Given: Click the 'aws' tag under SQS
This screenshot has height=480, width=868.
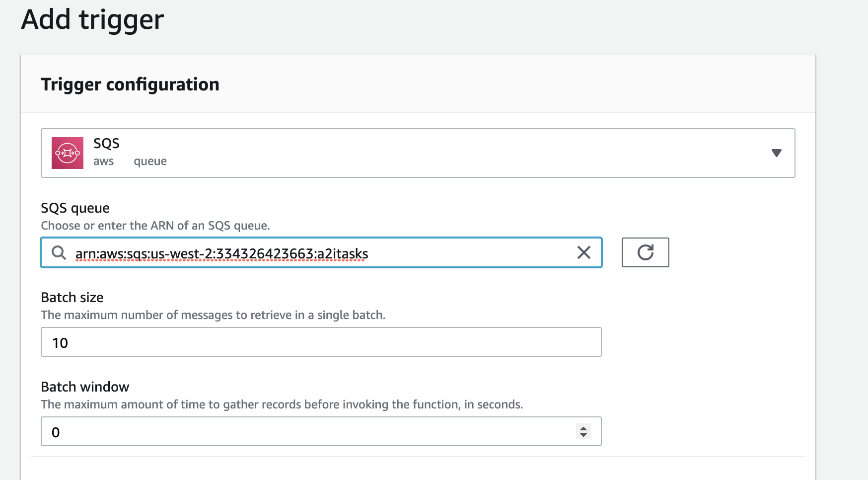Looking at the screenshot, I should (x=103, y=161).
